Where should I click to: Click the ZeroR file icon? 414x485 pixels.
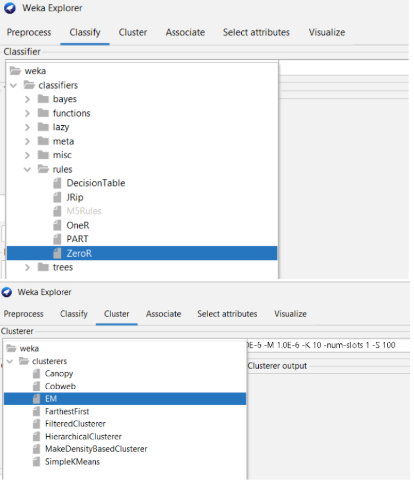pyautogui.click(x=57, y=253)
